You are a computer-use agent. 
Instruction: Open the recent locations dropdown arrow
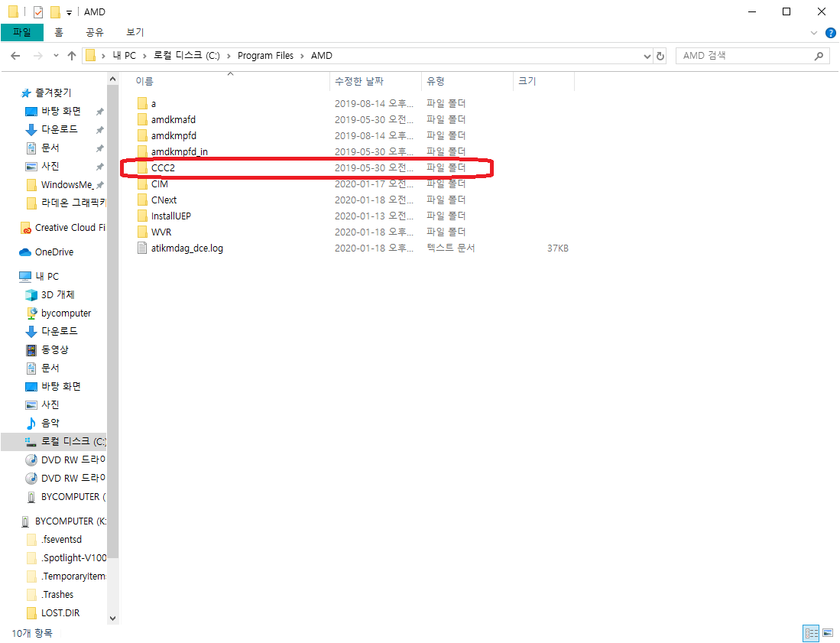pyautogui.click(x=56, y=56)
